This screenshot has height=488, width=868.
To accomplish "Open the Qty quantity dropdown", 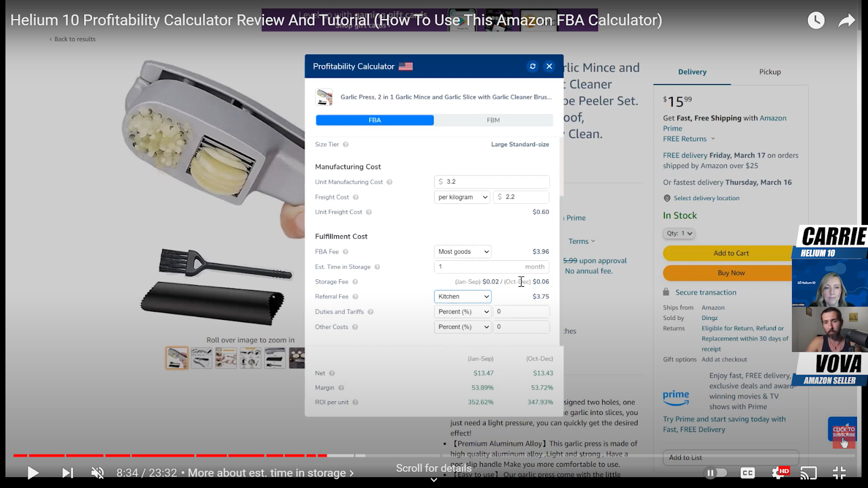I will click(x=679, y=233).
